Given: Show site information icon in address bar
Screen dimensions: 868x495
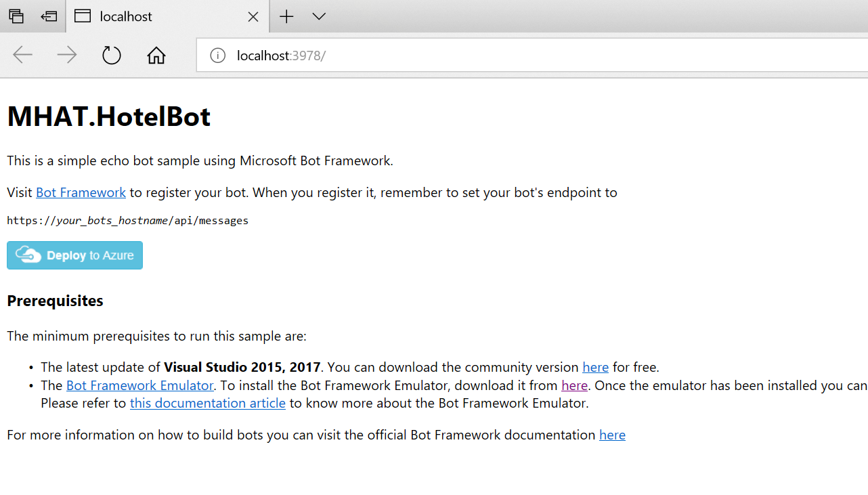Looking at the screenshot, I should (217, 56).
